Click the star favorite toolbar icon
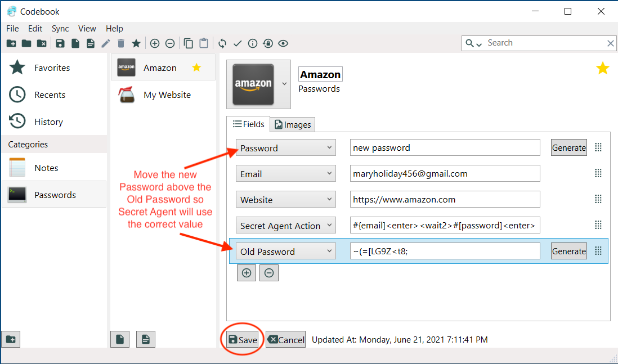The height and width of the screenshot is (364, 618). point(136,43)
